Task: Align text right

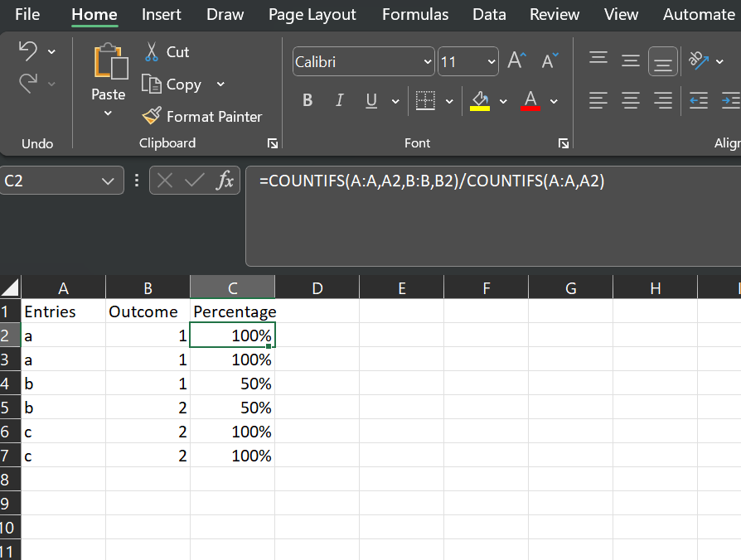Action: click(663, 100)
